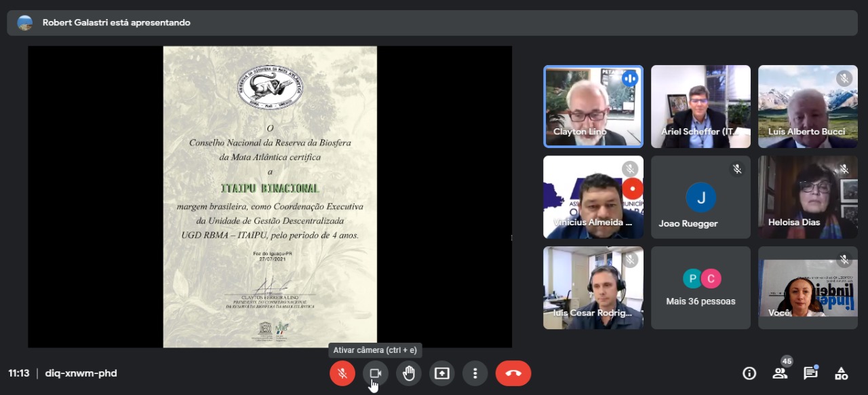The image size is (868, 395).
Task: Open the meeting details info icon
Action: pos(749,373)
